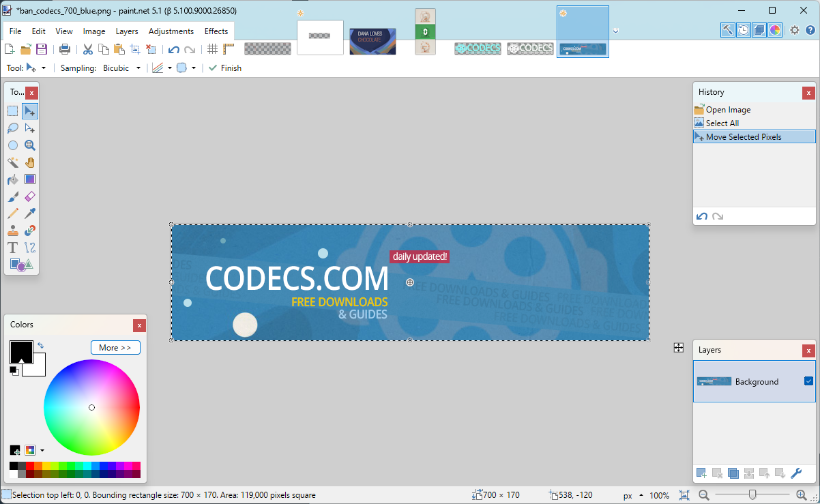The width and height of the screenshot is (820, 504).
Task: Cut the selection with scissors icon
Action: pos(88,49)
